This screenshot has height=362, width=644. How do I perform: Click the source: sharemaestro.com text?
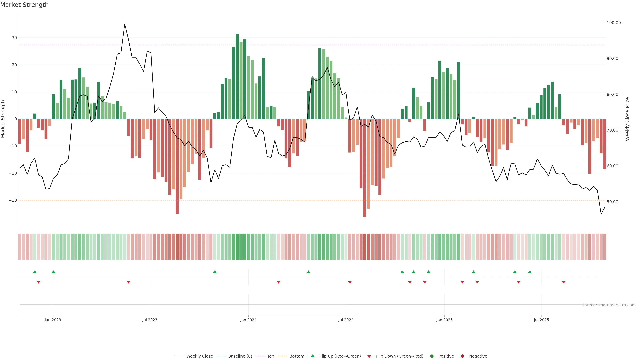tap(609, 305)
